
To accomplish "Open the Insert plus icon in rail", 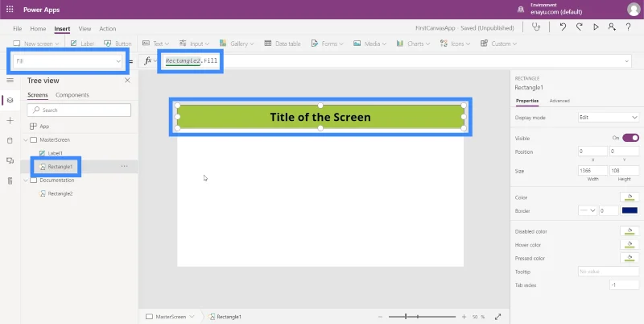I will [10, 120].
